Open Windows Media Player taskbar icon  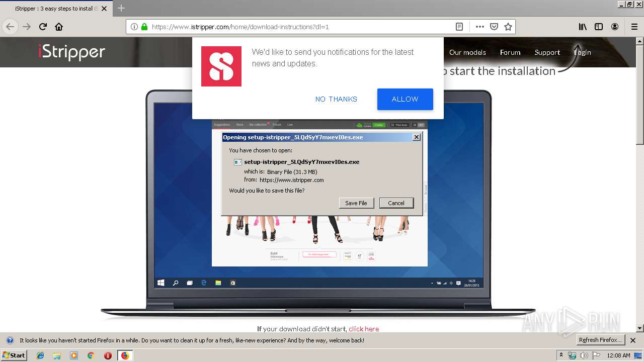point(74,355)
